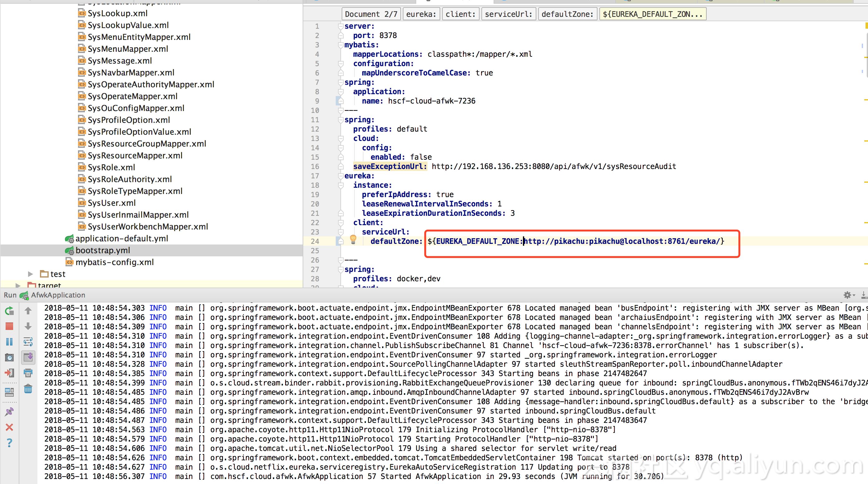
Task: Toggle the Pin Tab pushpin
Action: point(9,412)
